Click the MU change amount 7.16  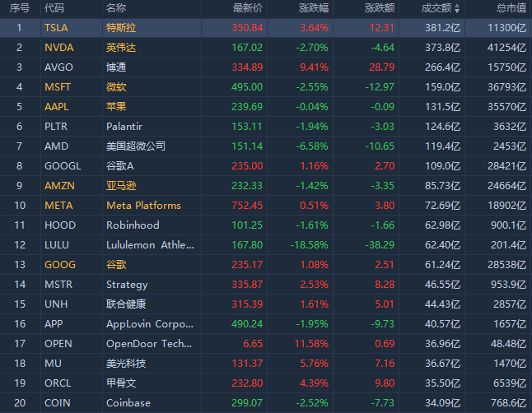385,363
